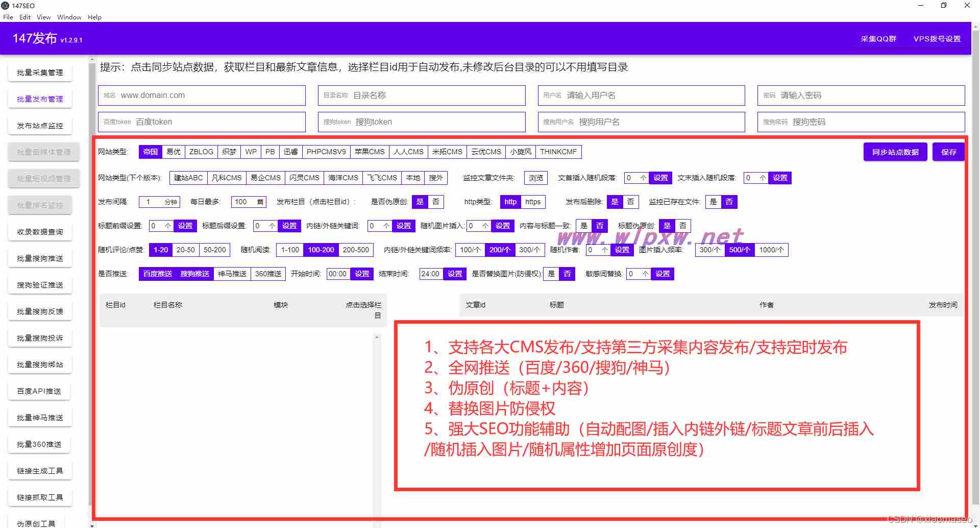The width and height of the screenshot is (980, 528).
Task: Click the 目录名称 input field
Action: (422, 95)
